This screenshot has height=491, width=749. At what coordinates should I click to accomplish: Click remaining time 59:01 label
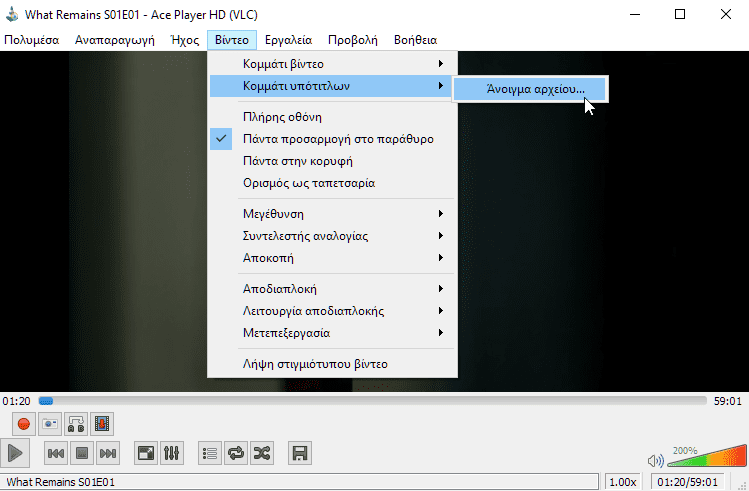point(728,401)
